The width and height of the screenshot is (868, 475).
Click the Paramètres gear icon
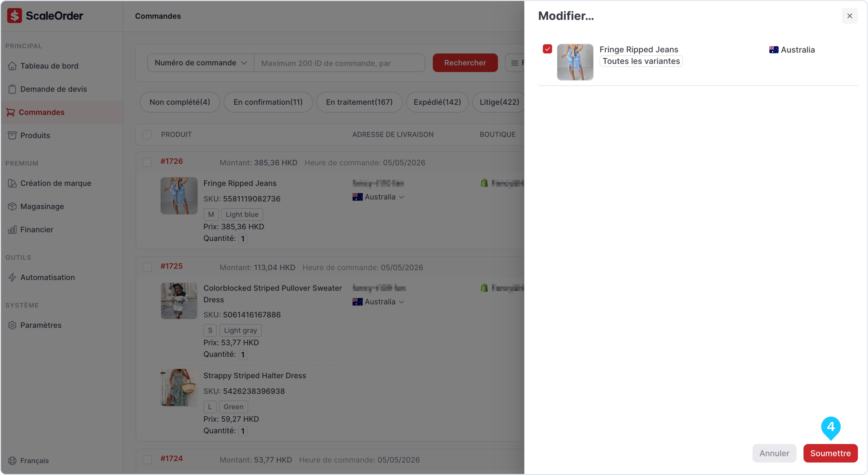12,325
